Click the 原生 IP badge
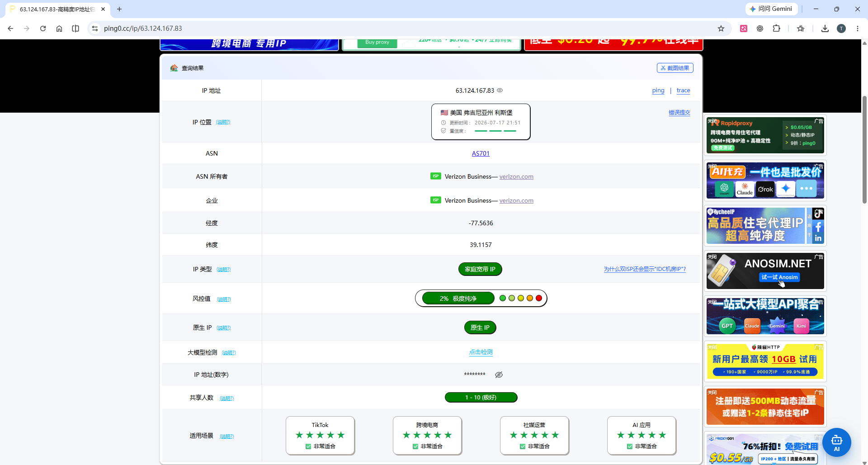Screen dimensions: 868x465 point(480,327)
